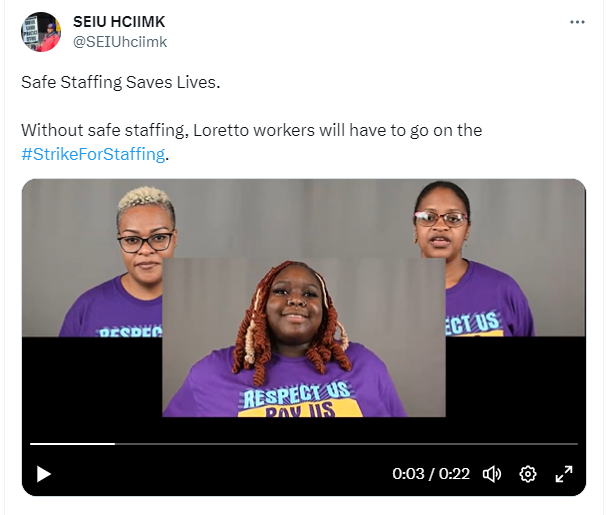Viewport: 607px width, 515px height.
Task: Open the three-dot more options menu
Action: pos(577,22)
